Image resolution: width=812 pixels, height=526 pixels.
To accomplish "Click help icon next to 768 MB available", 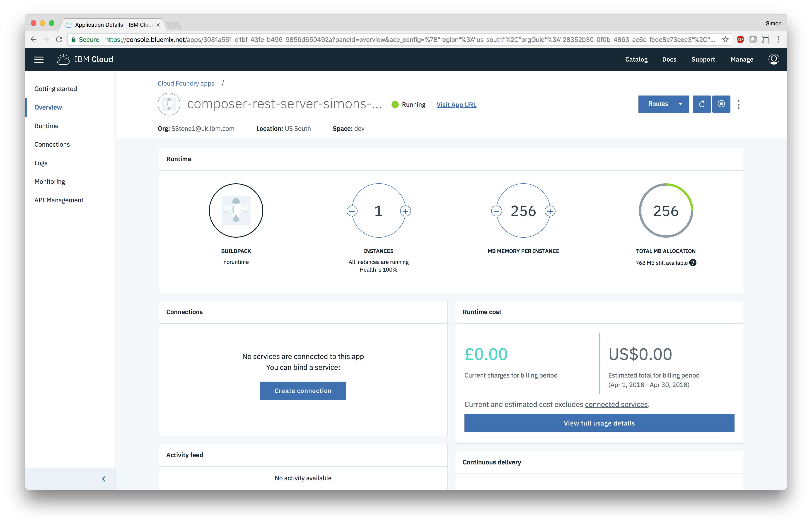I will click(693, 263).
